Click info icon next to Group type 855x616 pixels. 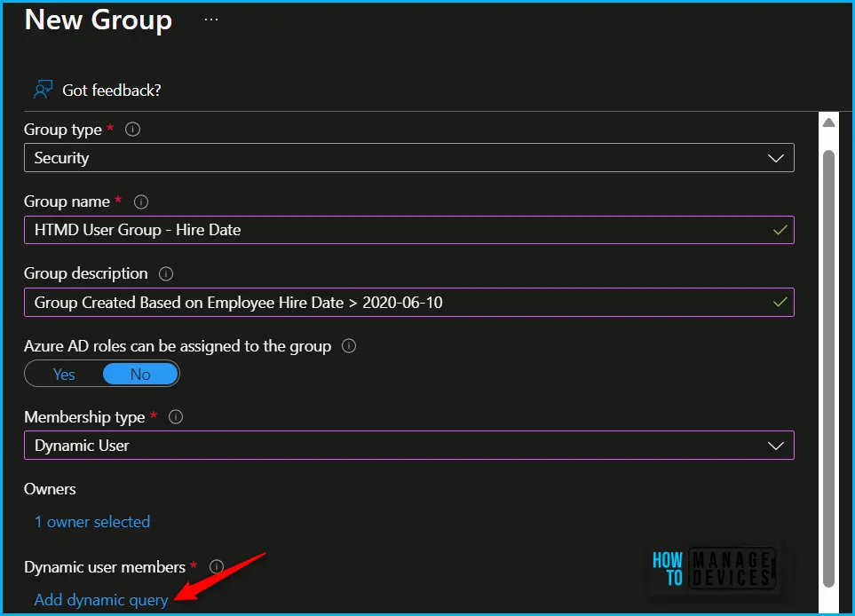click(133, 130)
